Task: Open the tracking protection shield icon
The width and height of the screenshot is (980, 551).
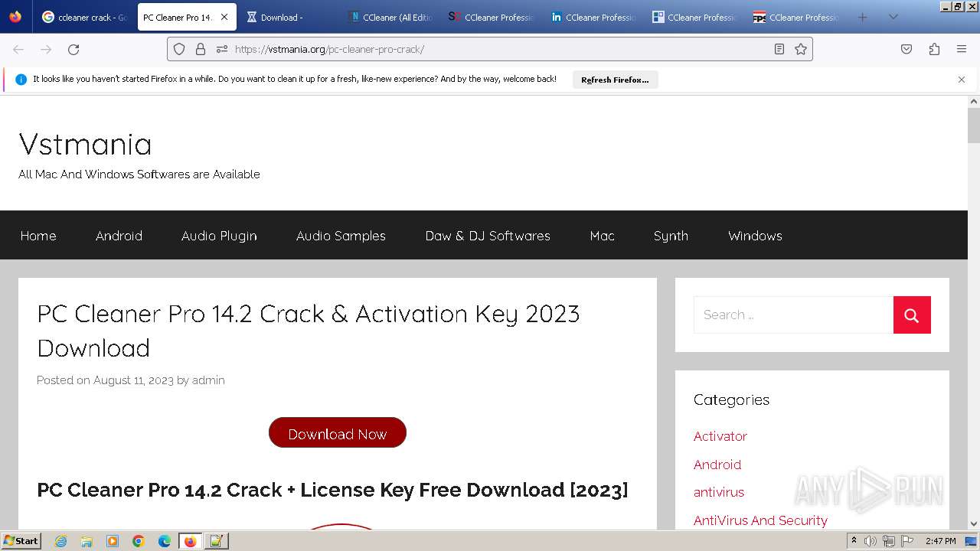Action: 179,49
